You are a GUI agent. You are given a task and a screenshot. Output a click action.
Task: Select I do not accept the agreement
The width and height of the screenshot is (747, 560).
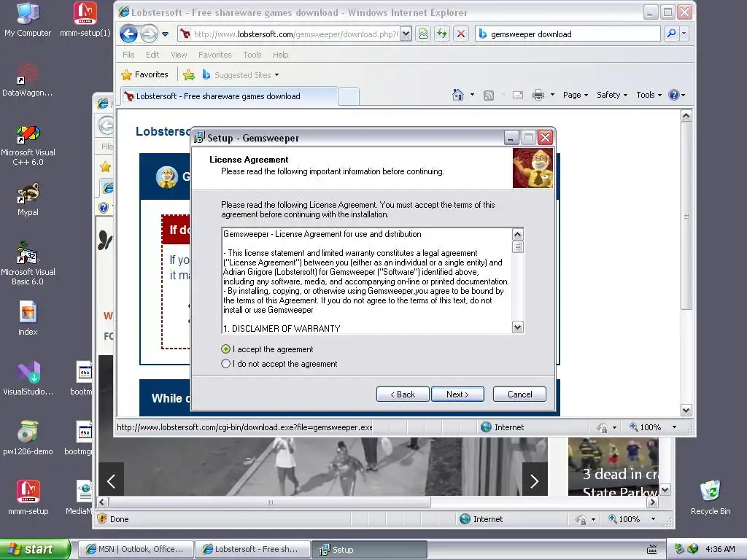pyautogui.click(x=279, y=364)
